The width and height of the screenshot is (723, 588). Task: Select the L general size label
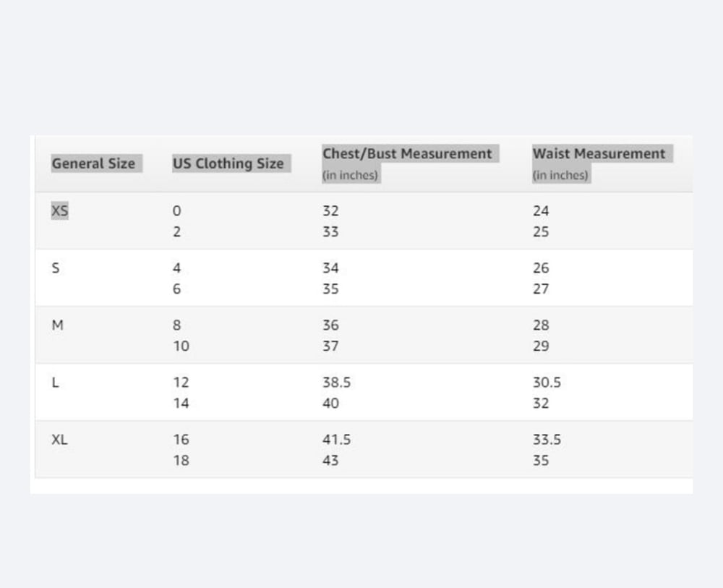pyautogui.click(x=56, y=382)
